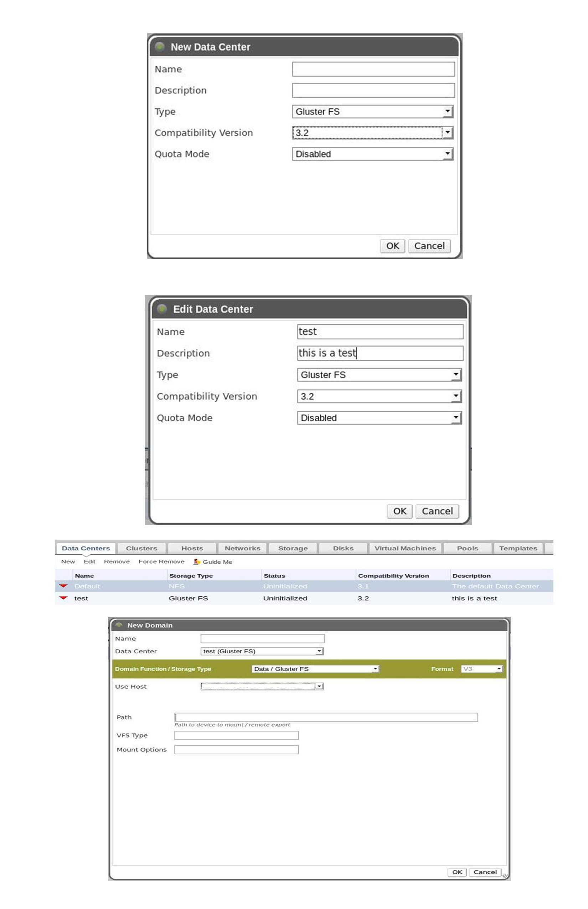Screen dimensions: 588x909
Task: Click Force Remove in the toolbar
Action: point(161,561)
